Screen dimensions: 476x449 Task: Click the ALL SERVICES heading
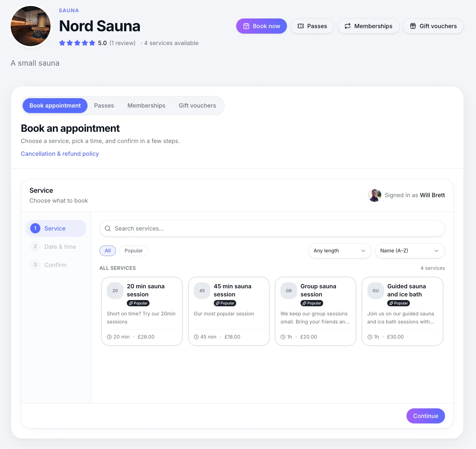click(x=117, y=268)
